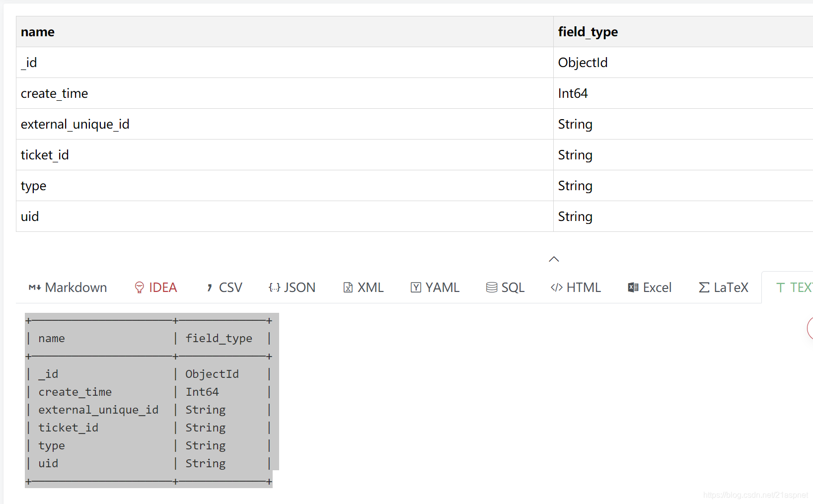813x504 pixels.
Task: Switch to the SQL output tab
Action: tap(505, 288)
